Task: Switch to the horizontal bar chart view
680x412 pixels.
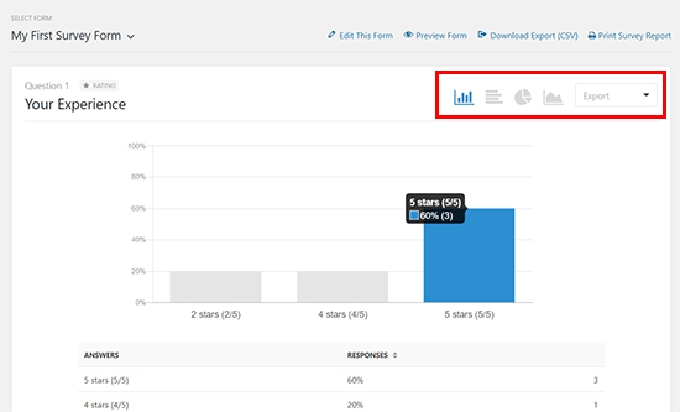Action: pos(493,97)
